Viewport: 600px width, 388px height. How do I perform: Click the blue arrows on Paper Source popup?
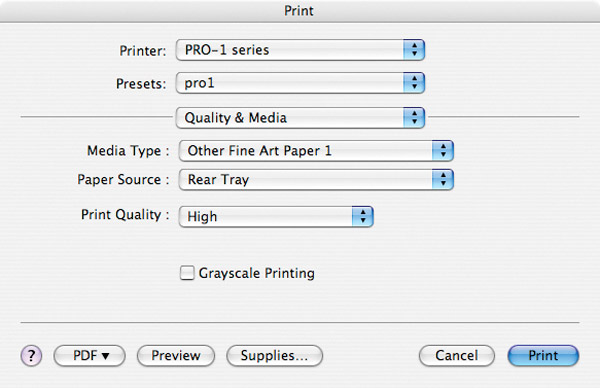[x=443, y=179]
